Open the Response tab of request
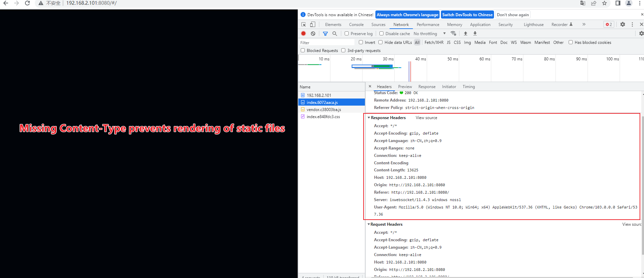 pyautogui.click(x=427, y=87)
